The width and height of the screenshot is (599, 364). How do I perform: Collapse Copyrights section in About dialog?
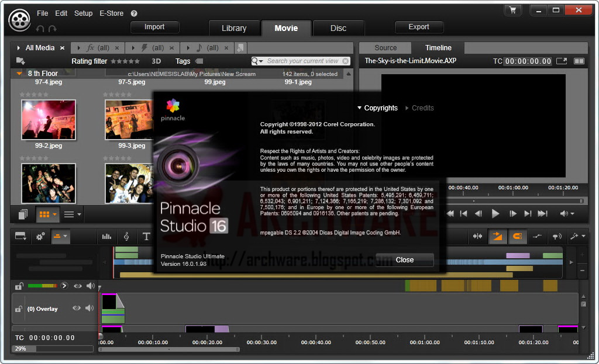tap(377, 108)
